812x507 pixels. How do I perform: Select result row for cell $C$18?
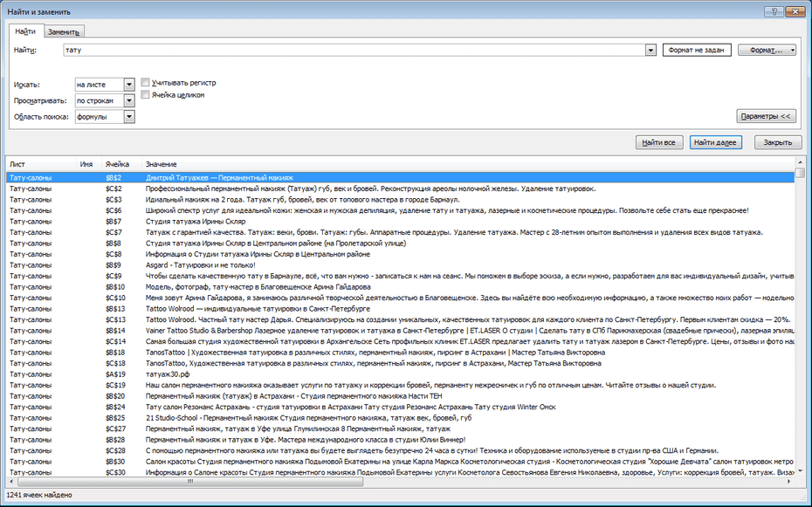pos(400,363)
